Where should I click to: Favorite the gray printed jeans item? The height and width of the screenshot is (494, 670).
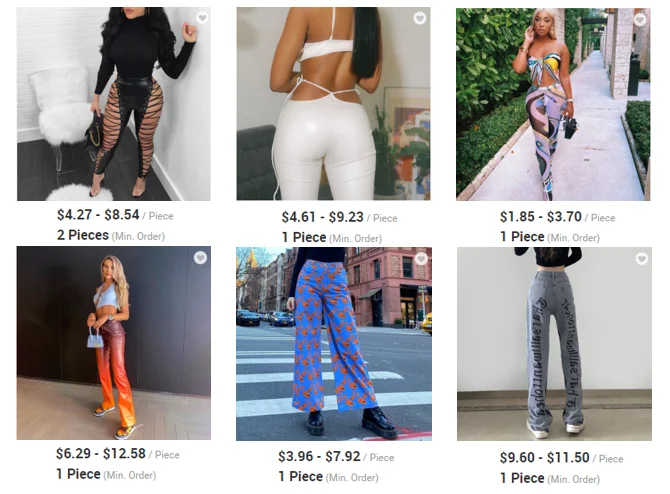pos(641,259)
